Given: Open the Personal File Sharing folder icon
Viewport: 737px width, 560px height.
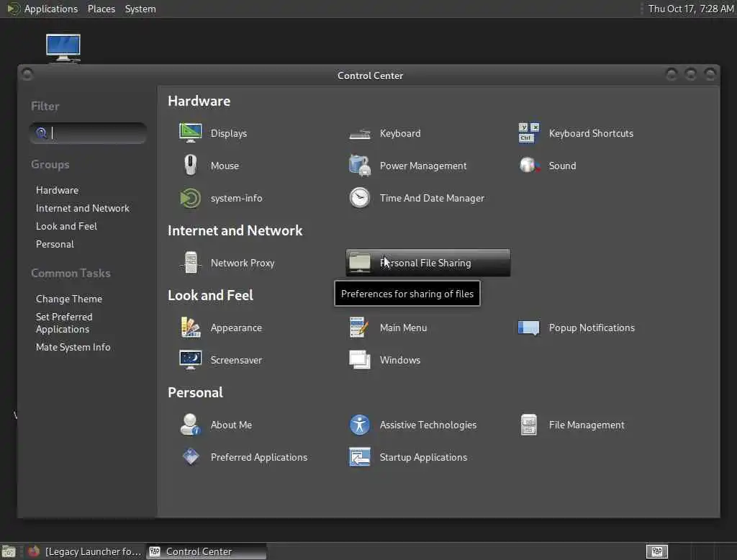Looking at the screenshot, I should (x=360, y=263).
